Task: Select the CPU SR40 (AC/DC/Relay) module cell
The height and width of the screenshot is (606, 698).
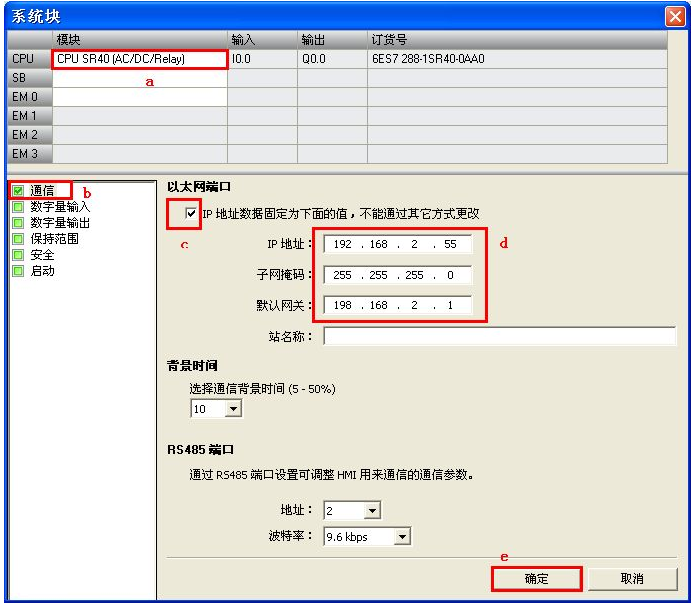Action: (140, 59)
